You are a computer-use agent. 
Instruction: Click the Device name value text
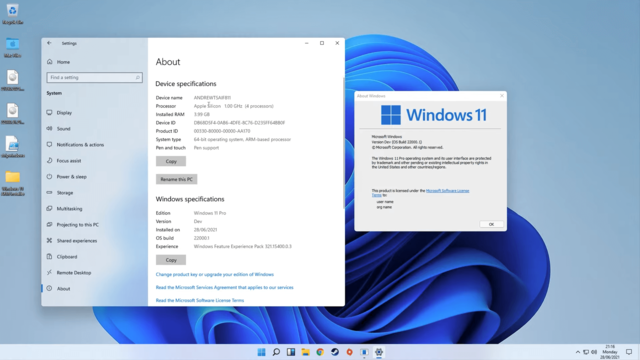coord(212,98)
